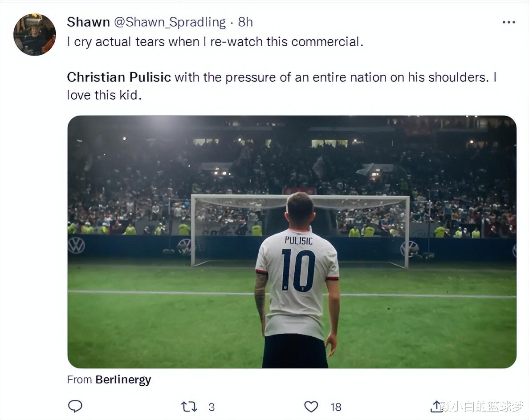The height and width of the screenshot is (420, 529).
Task: Visit the Berlinergy source link
Action: point(123,380)
